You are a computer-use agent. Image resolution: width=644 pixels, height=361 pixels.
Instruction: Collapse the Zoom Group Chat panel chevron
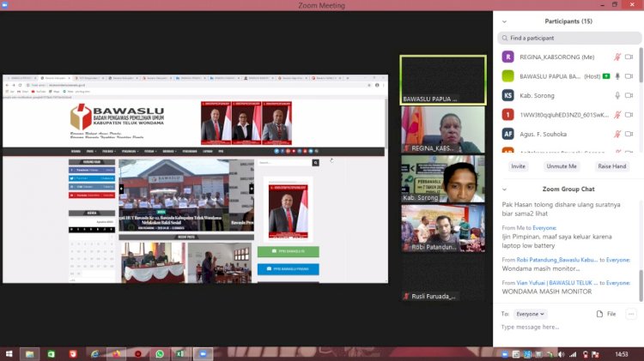pos(504,190)
